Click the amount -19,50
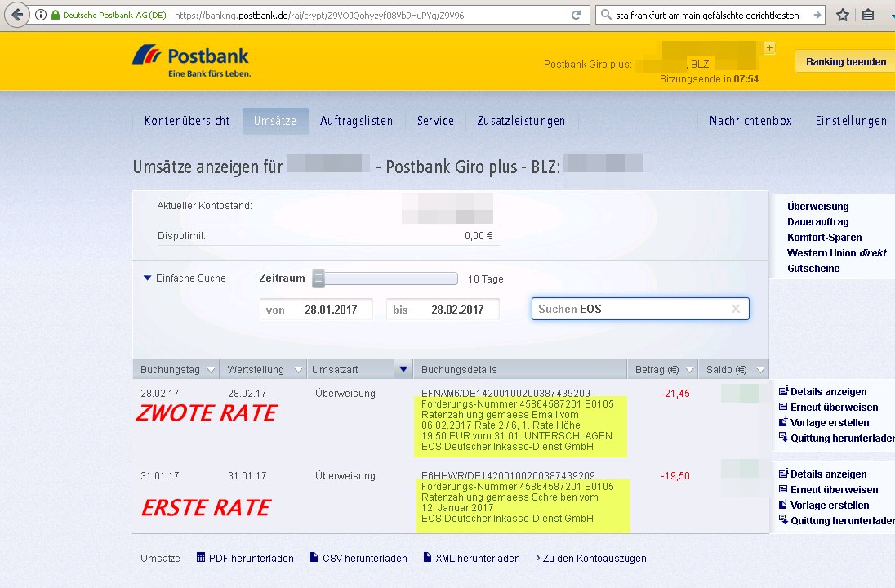The image size is (895, 588). (675, 475)
